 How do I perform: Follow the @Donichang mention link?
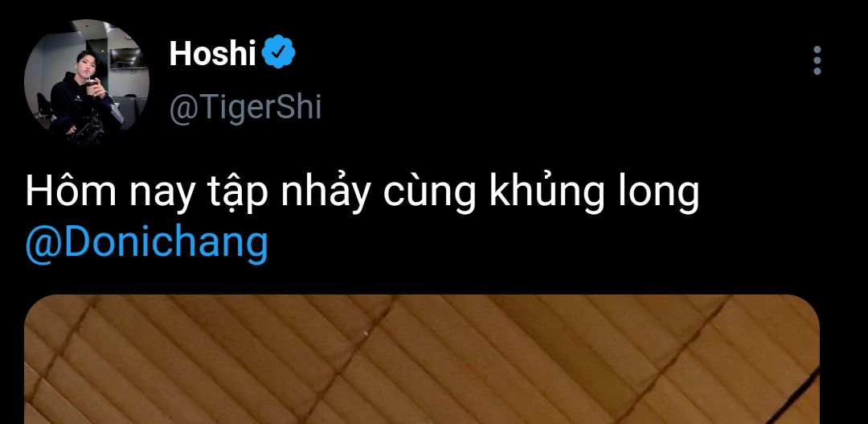[147, 244]
